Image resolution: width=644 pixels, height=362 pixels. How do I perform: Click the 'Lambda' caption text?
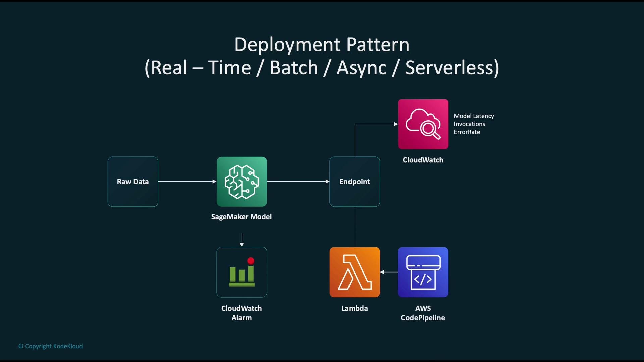coord(355,308)
